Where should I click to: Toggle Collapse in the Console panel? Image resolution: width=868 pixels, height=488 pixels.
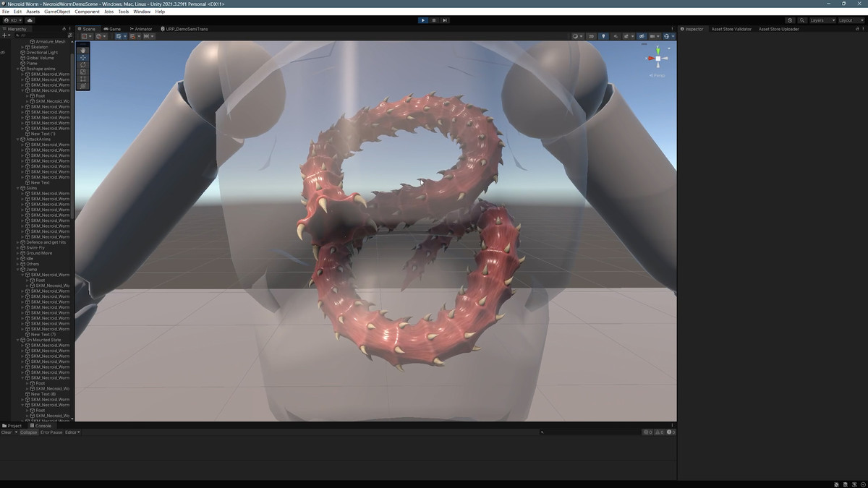[x=29, y=432]
